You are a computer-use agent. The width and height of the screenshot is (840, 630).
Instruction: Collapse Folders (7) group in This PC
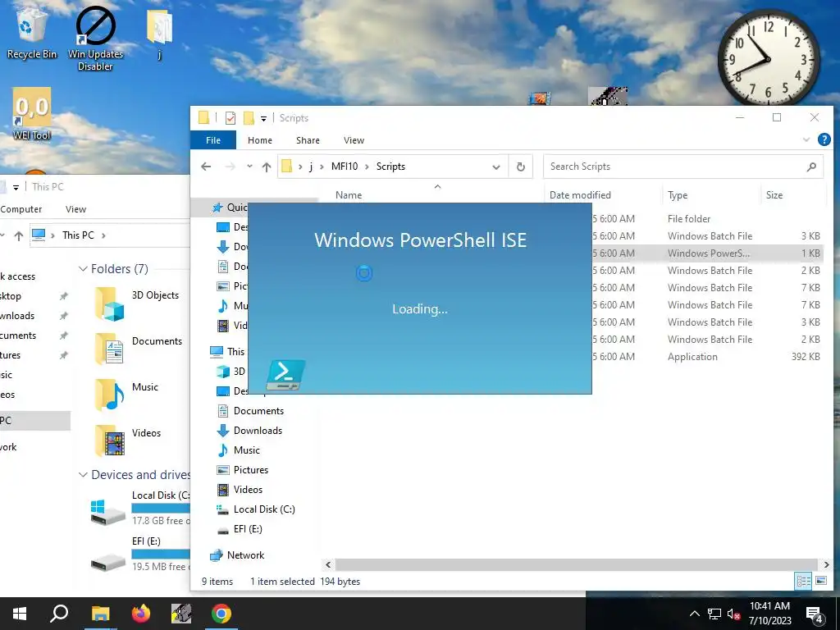pos(83,269)
